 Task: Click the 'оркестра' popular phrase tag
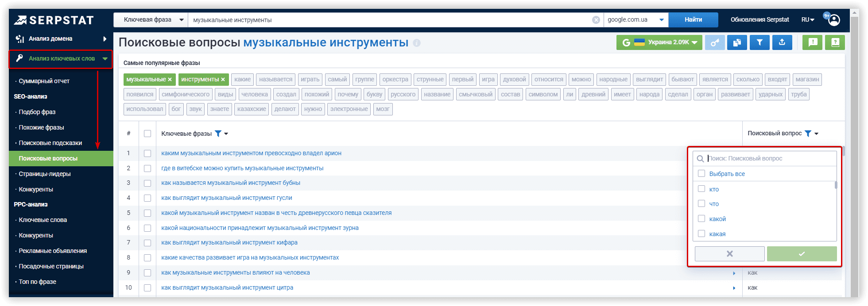coord(395,80)
